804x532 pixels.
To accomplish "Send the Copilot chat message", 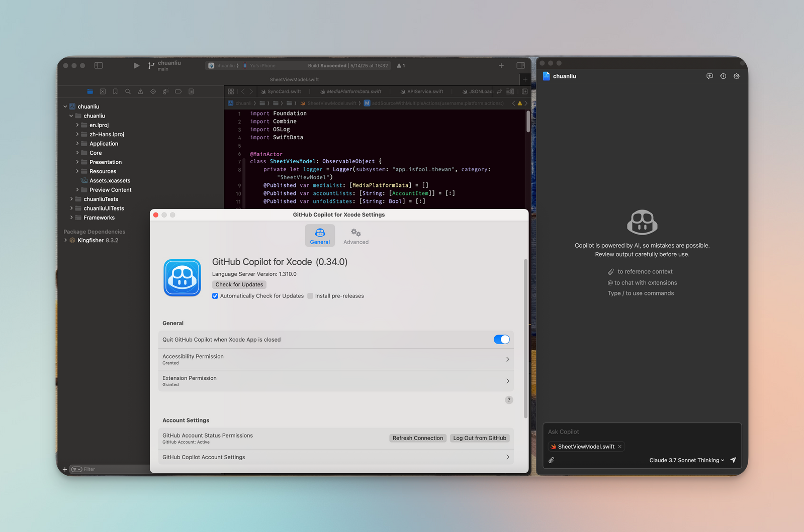I will click(733, 460).
